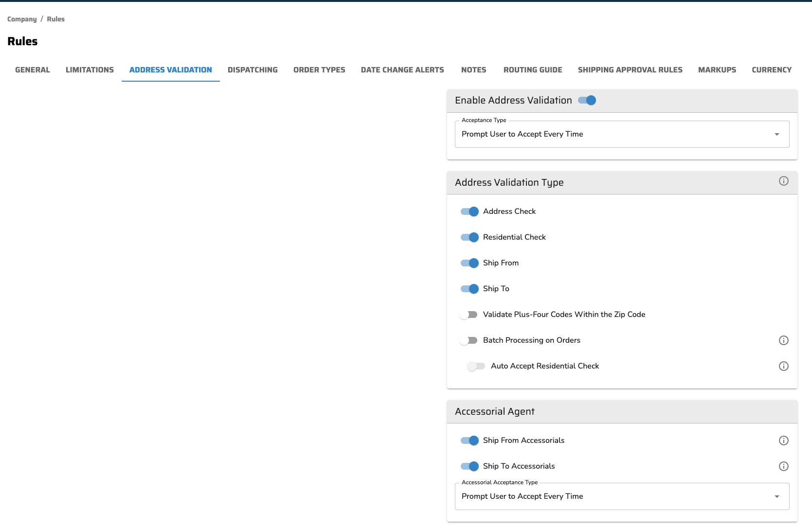Open the Notes tab
The image size is (812, 528).
[x=474, y=70]
